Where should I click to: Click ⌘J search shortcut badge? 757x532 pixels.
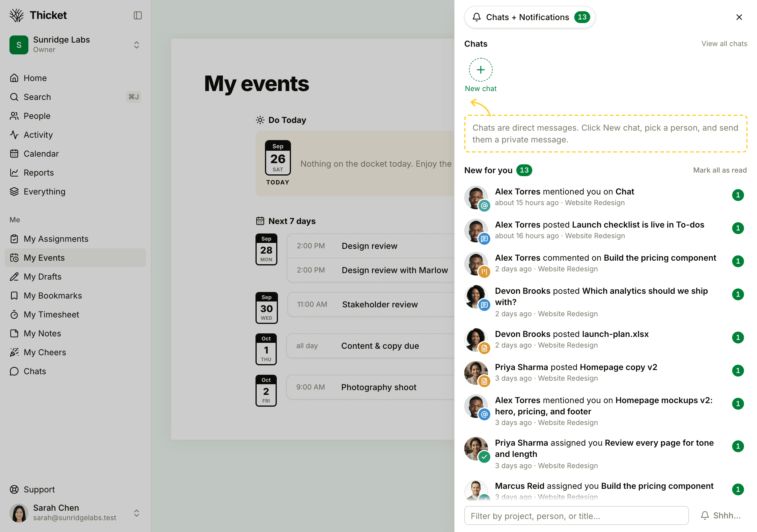click(x=134, y=97)
